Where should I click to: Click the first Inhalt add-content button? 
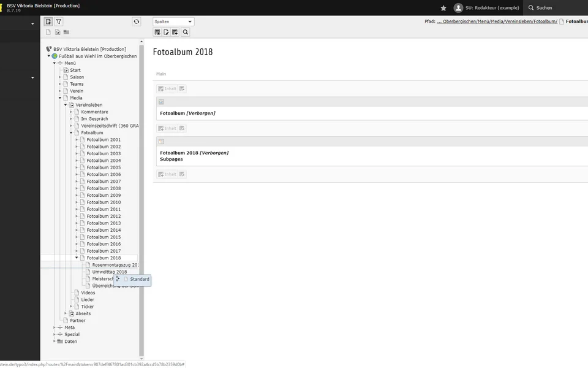tap(167, 89)
